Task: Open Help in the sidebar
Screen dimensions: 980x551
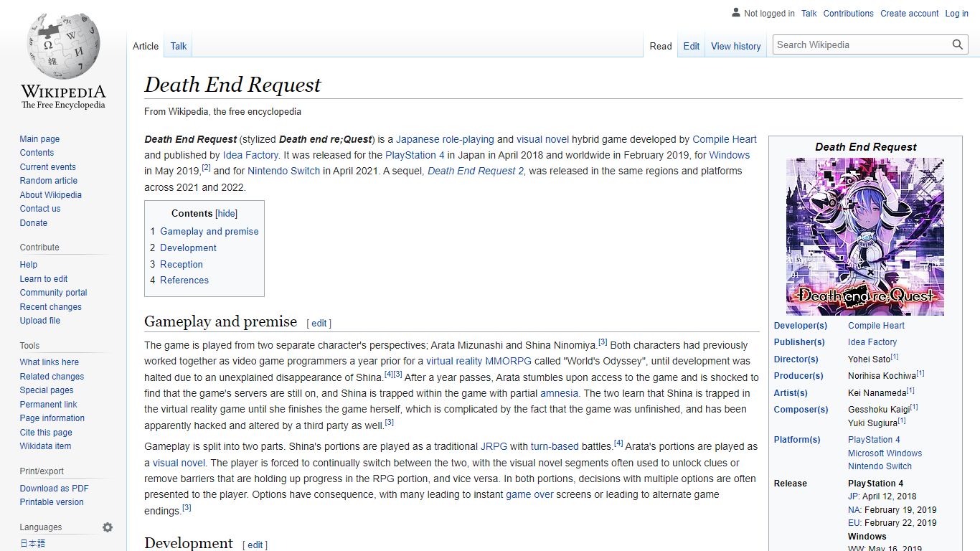Action: tap(29, 265)
